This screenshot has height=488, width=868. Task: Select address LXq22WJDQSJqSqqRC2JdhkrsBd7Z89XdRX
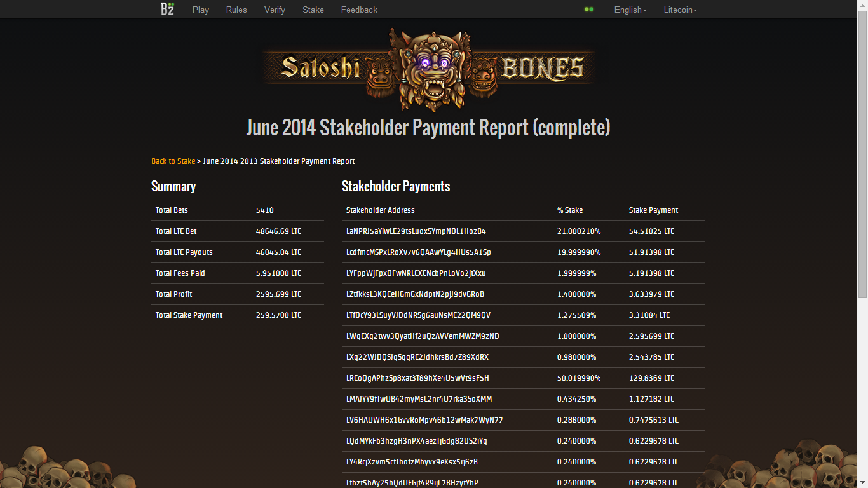click(x=417, y=357)
